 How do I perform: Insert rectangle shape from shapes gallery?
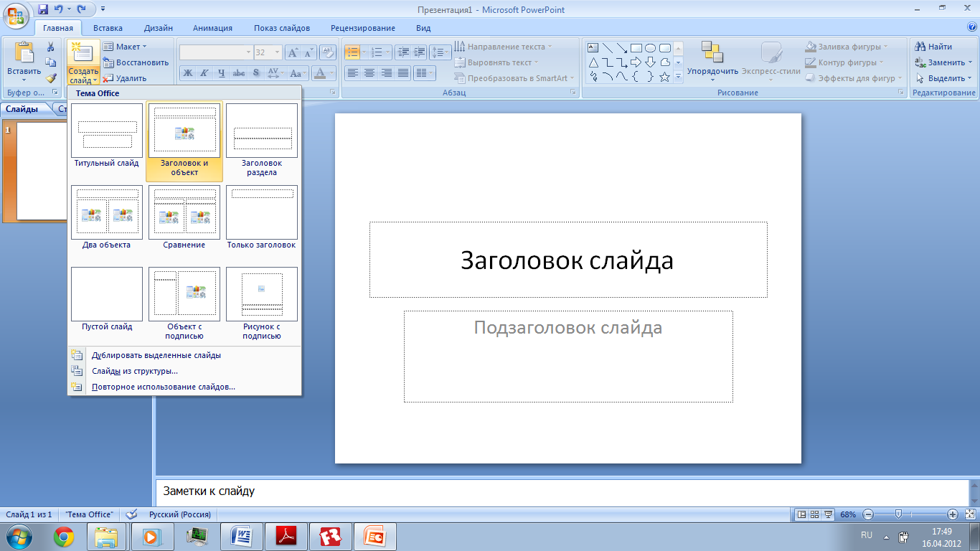[x=636, y=48]
